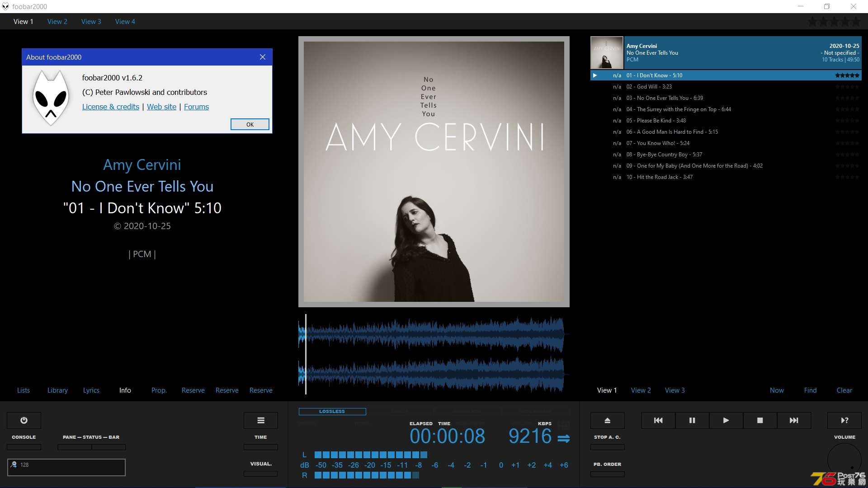Click the Find button in playlist panel
The height and width of the screenshot is (488, 868).
(811, 390)
